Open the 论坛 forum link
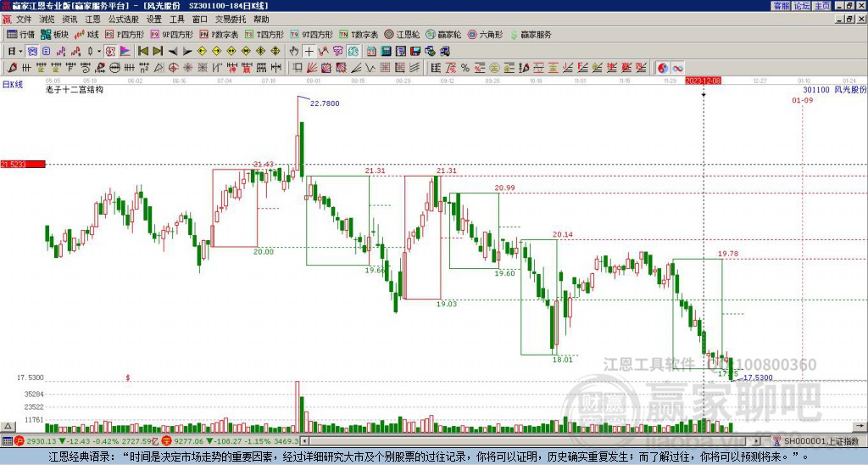 [x=801, y=6]
